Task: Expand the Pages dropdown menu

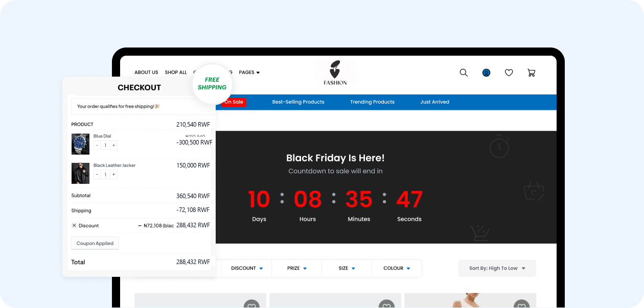Action: pyautogui.click(x=249, y=73)
